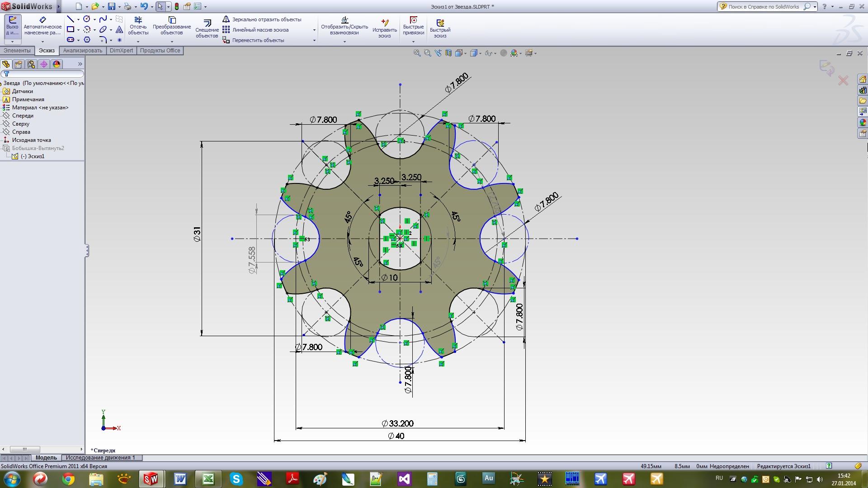This screenshot has width=868, height=488.
Task: Click the Исследование движения 1 tab
Action: coord(100,458)
